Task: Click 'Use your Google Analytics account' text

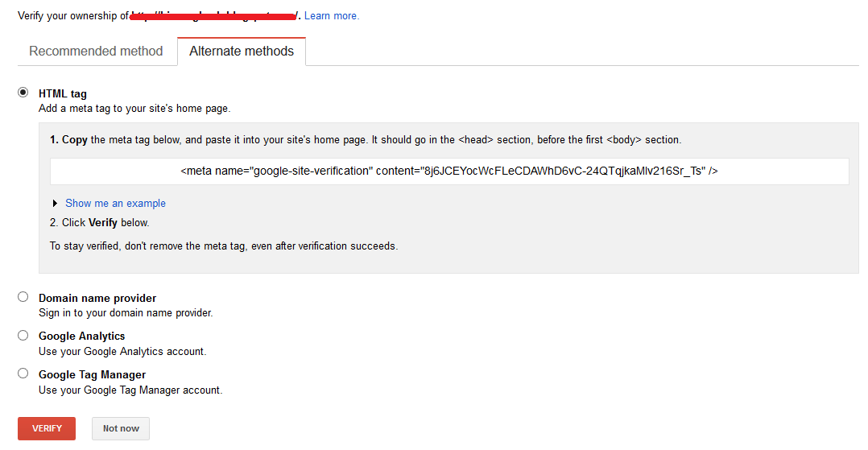Action: click(x=122, y=352)
